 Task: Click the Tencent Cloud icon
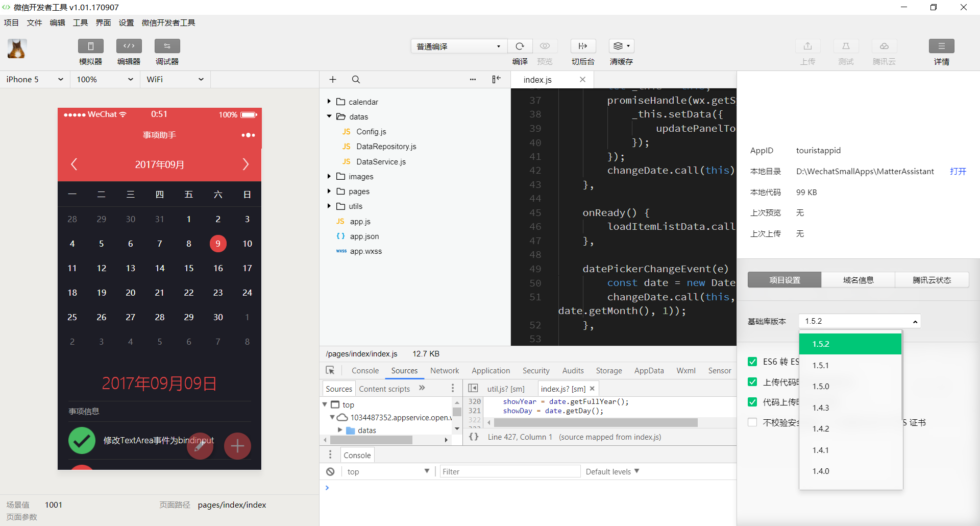[884, 46]
